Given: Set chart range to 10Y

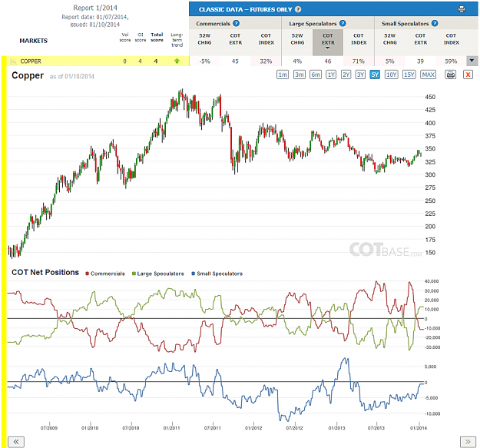Looking at the screenshot, I should point(392,75).
